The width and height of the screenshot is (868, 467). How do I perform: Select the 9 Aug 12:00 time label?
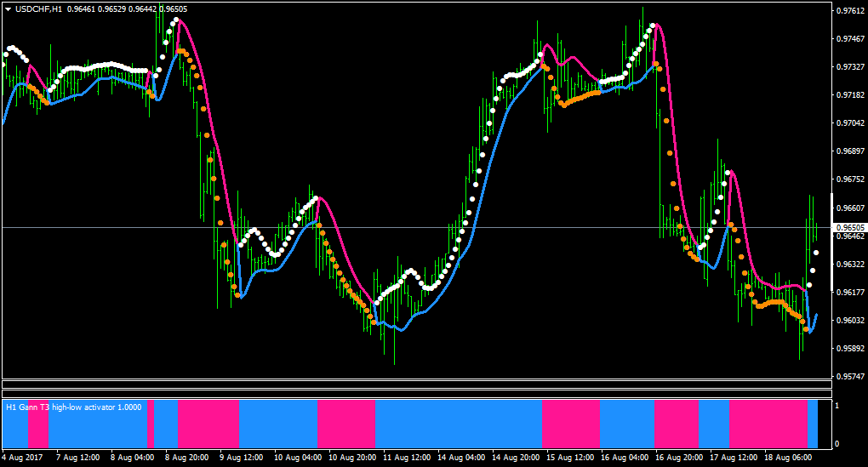pos(242,458)
